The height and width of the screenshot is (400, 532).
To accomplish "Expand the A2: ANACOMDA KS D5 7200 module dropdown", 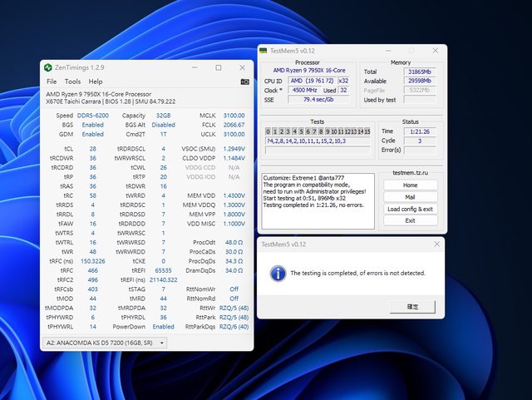I will 104,342.
